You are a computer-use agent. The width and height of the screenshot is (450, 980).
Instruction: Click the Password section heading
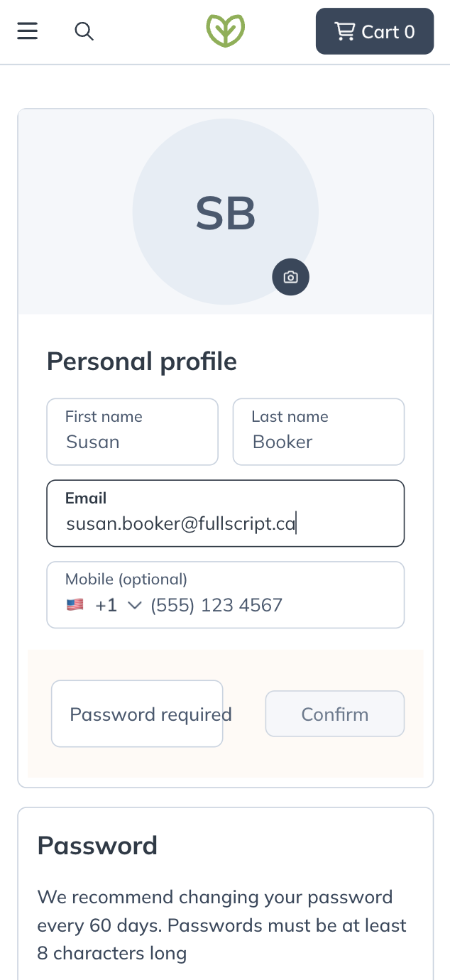tap(97, 845)
